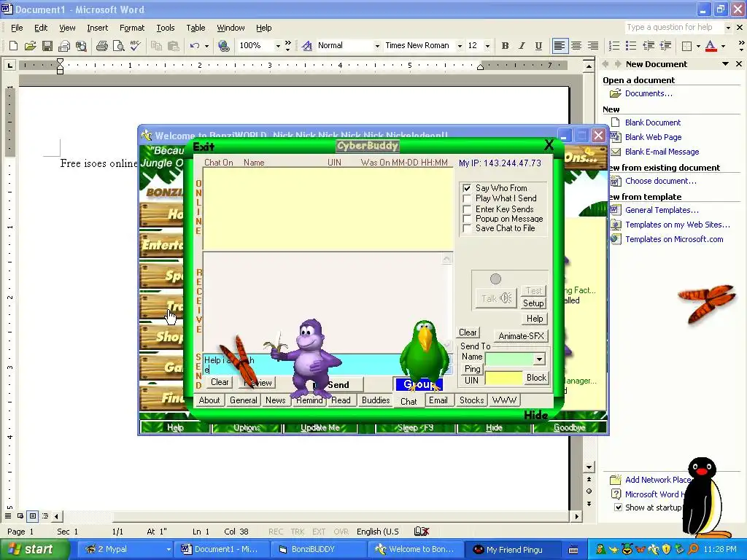Click the Print icon in Word toolbar
The width and height of the screenshot is (747, 560).
tap(101, 46)
